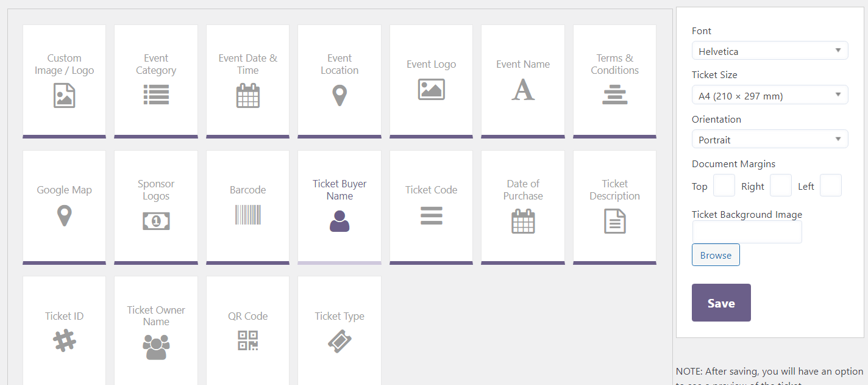The image size is (868, 385).
Task: Pick the Event Category list icon
Action: point(156,95)
